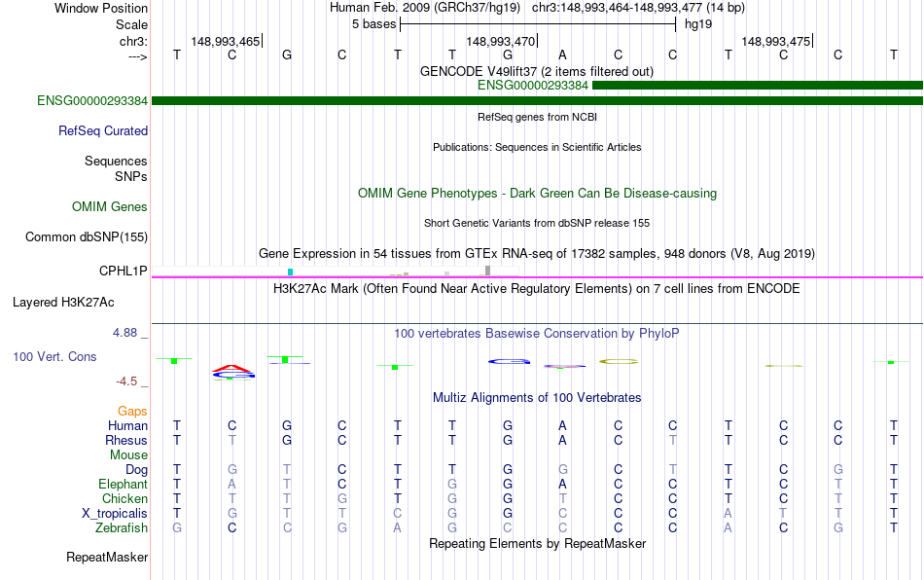Open H3K27Ac Mark track title
The height and width of the screenshot is (580, 924).
[537, 288]
